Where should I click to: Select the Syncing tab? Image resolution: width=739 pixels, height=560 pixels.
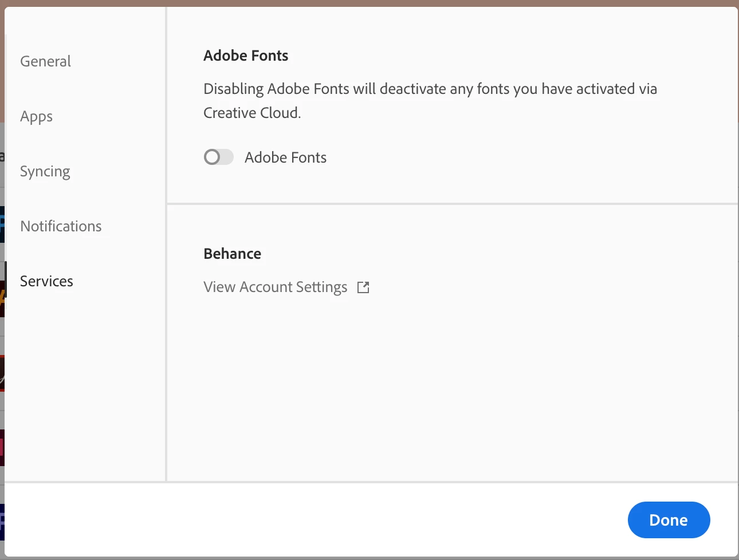coord(45,171)
